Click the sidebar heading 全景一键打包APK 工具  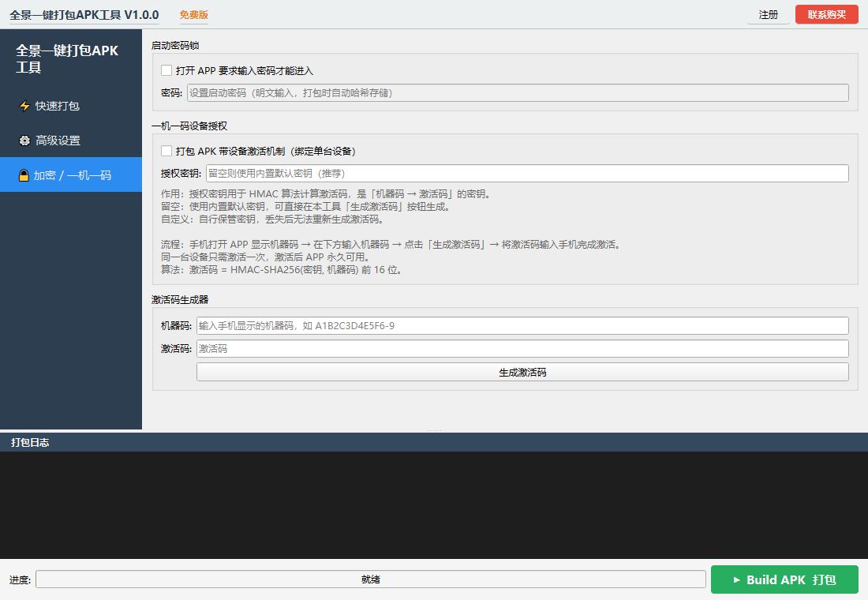coord(67,58)
